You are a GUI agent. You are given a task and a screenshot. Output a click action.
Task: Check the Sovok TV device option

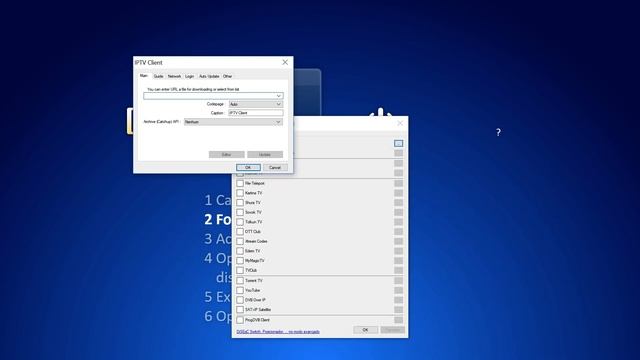pos(240,212)
